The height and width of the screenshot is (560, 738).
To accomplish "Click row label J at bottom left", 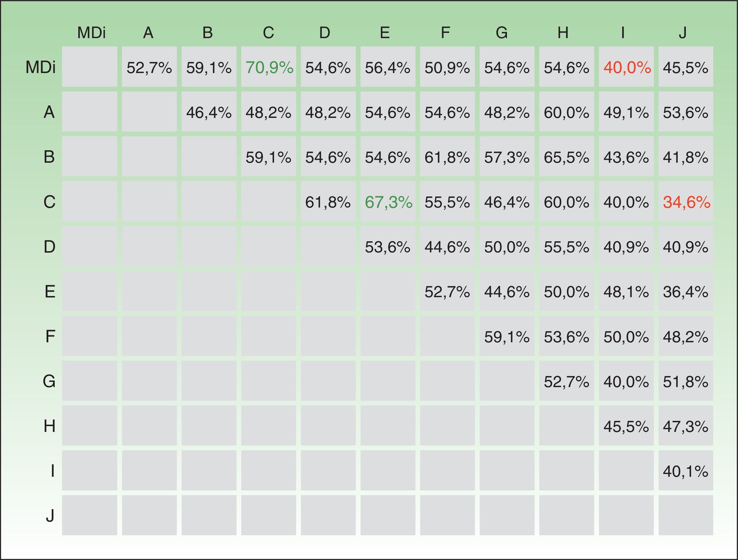I will (50, 516).
